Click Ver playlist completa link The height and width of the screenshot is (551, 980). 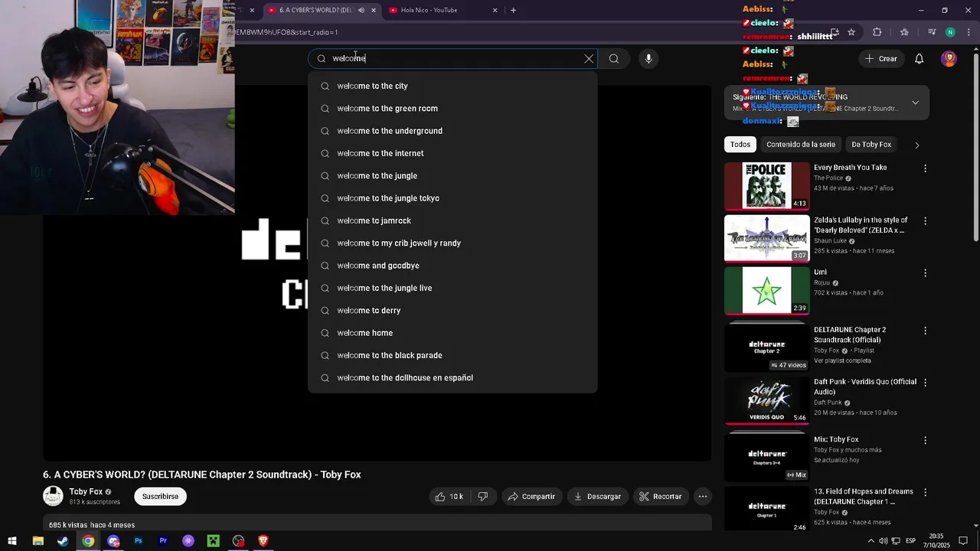842,360
